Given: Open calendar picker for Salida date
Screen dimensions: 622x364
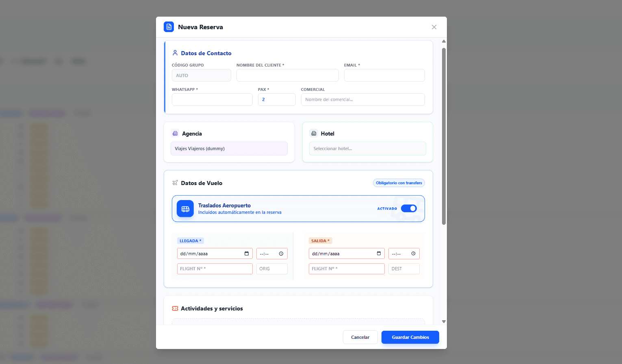Looking at the screenshot, I should (379, 254).
